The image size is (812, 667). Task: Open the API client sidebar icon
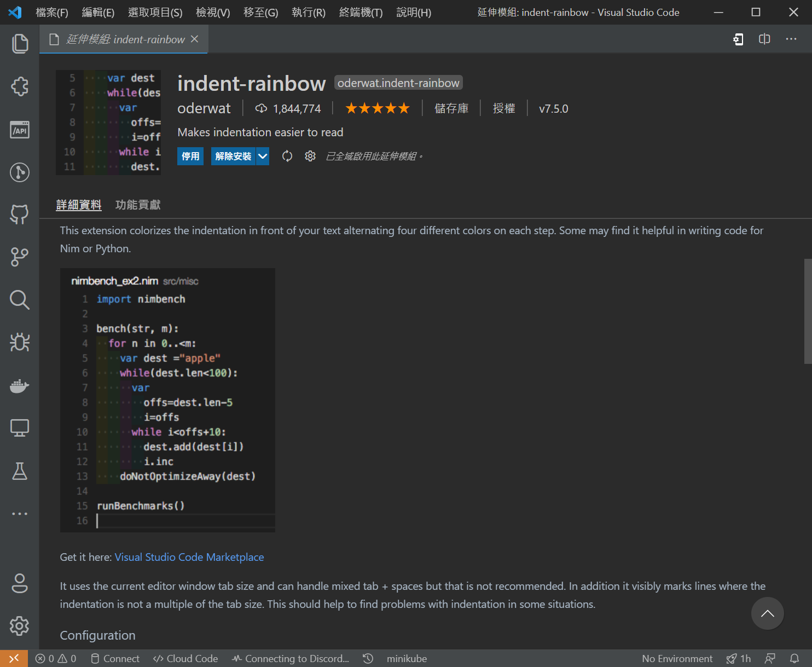pyautogui.click(x=20, y=130)
